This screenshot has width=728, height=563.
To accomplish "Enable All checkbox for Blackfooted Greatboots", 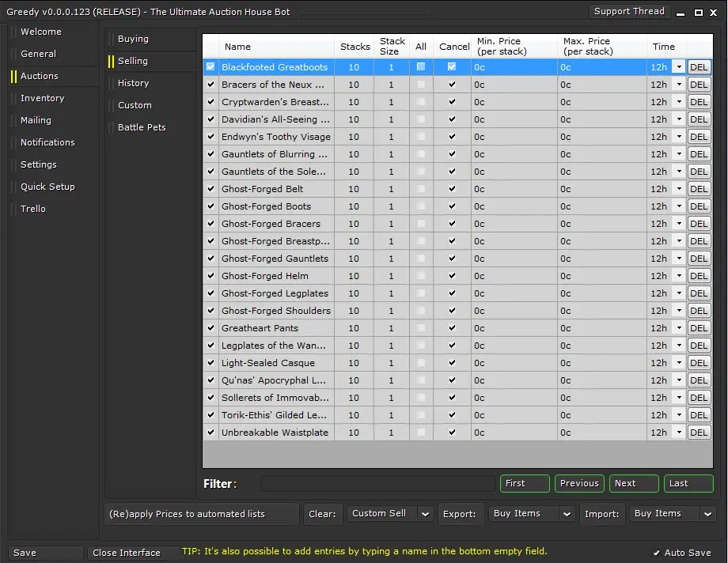I will 421,67.
